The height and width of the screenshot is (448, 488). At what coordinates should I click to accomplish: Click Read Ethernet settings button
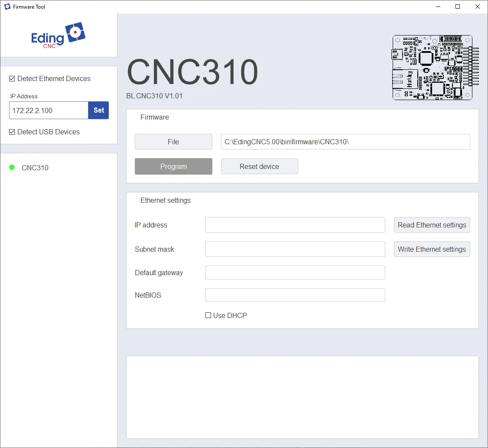[432, 225]
